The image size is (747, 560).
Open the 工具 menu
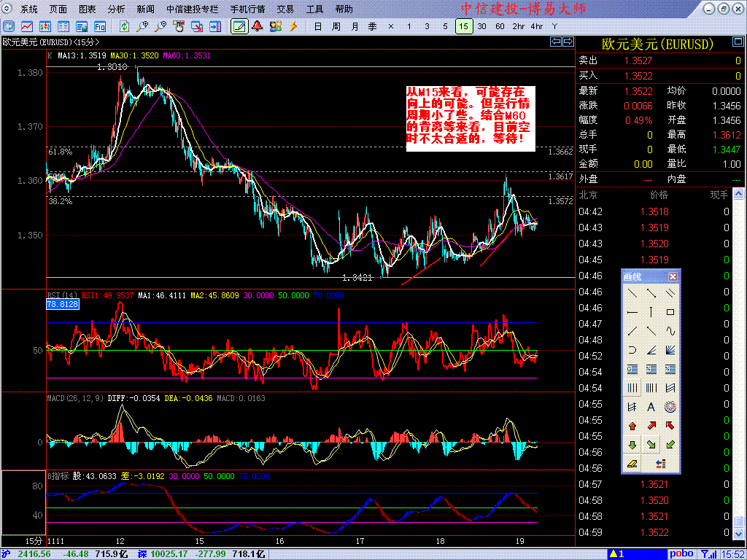pyautogui.click(x=314, y=9)
